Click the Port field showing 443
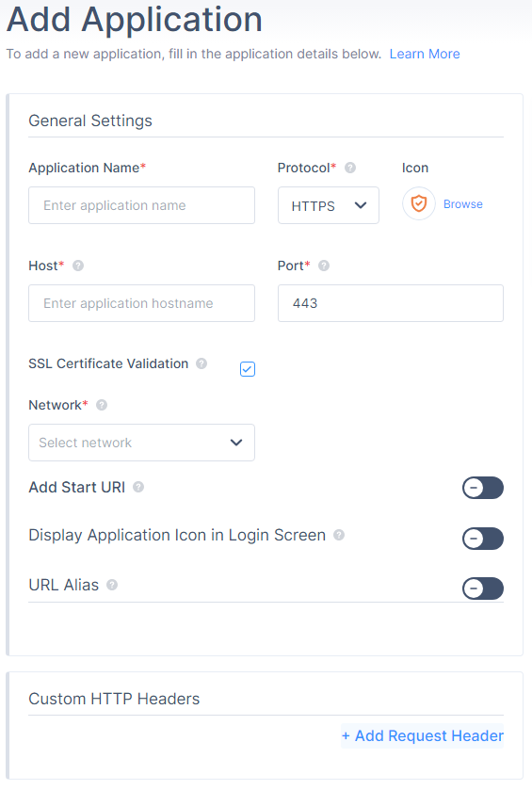 click(x=391, y=303)
